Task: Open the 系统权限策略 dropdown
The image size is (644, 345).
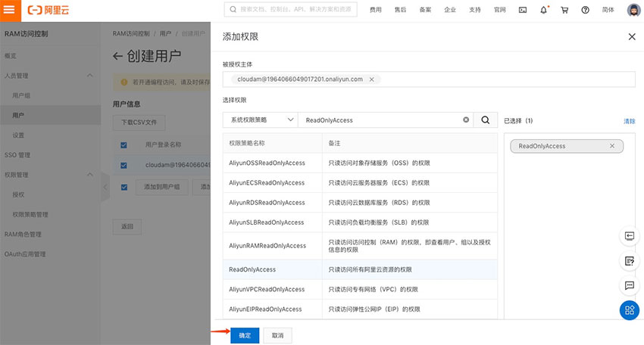Action: (261, 120)
